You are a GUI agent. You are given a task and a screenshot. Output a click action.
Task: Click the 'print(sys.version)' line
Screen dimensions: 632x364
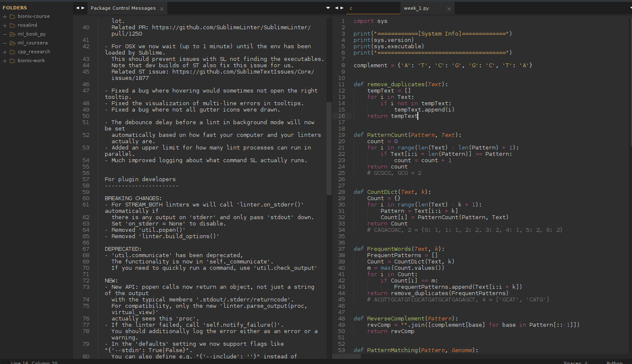(x=384, y=40)
